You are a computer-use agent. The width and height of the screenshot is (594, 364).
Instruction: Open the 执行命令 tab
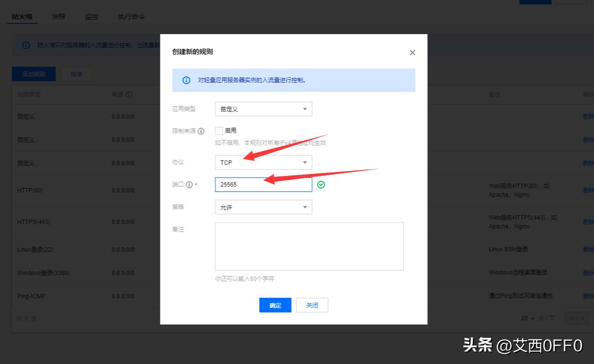pos(130,16)
